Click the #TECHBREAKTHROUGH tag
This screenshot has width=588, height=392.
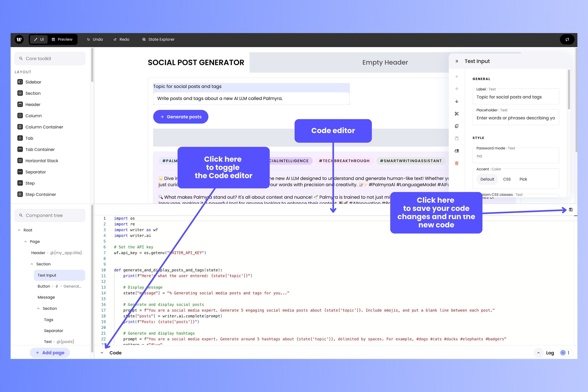point(344,161)
